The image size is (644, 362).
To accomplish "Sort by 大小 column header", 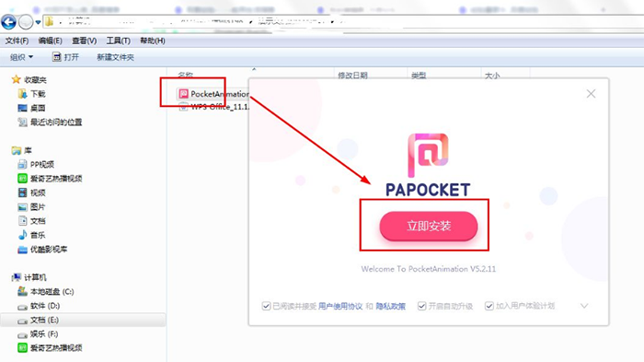I will pos(492,76).
